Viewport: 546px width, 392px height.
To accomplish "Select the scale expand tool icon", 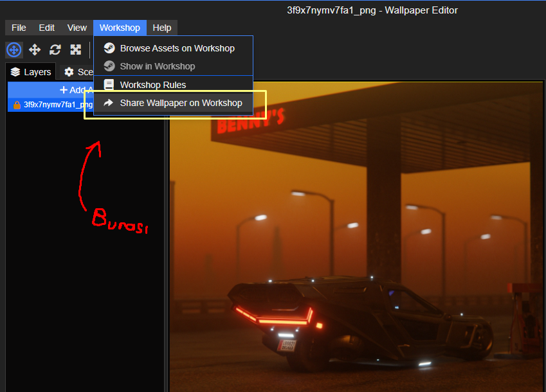I will tap(75, 49).
